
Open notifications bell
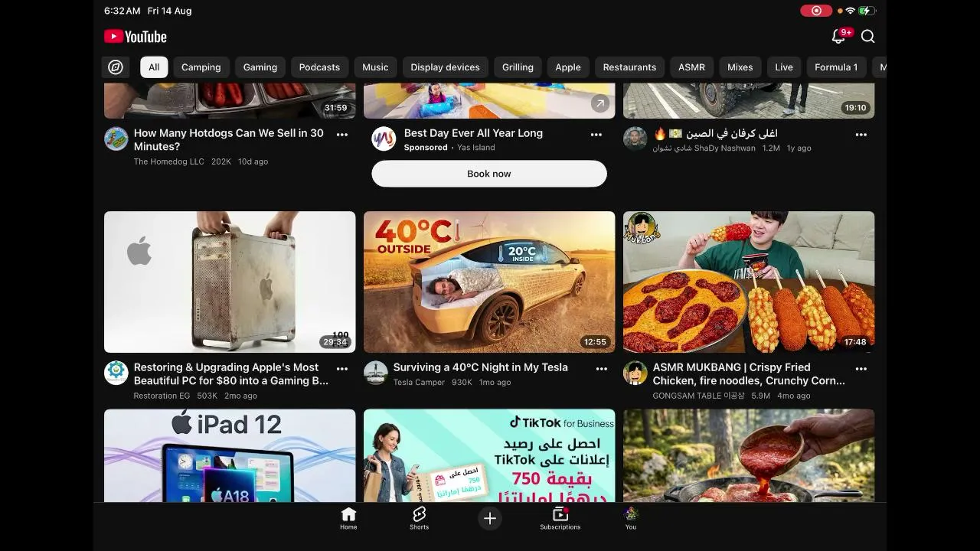tap(838, 37)
